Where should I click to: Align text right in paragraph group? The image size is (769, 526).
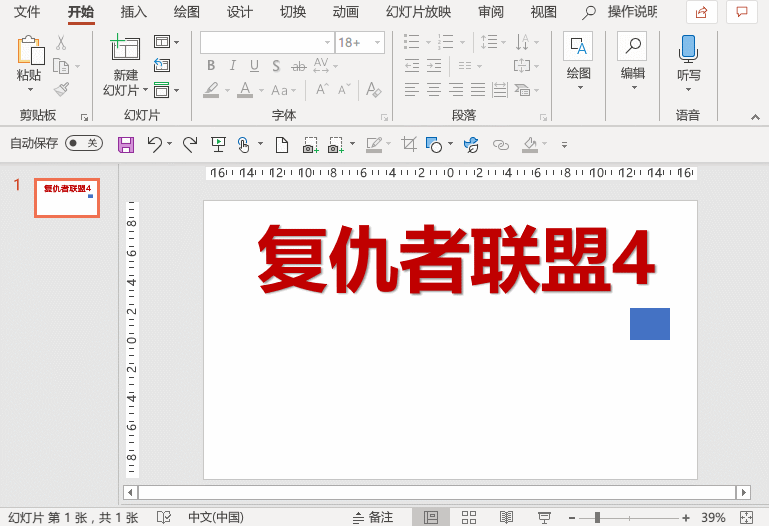(x=456, y=90)
